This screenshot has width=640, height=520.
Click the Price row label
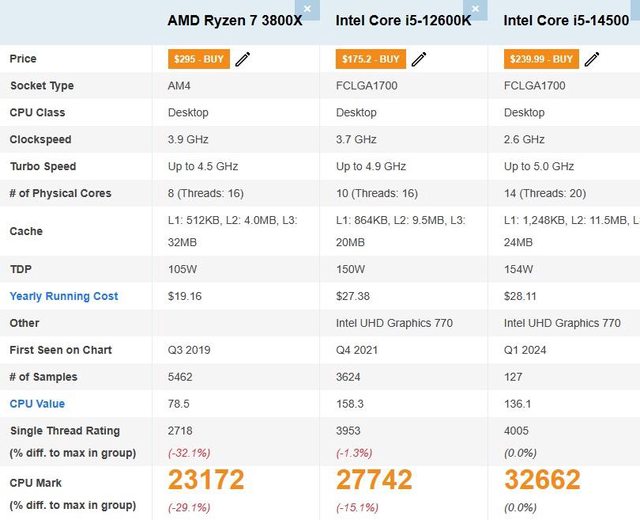coord(23,59)
